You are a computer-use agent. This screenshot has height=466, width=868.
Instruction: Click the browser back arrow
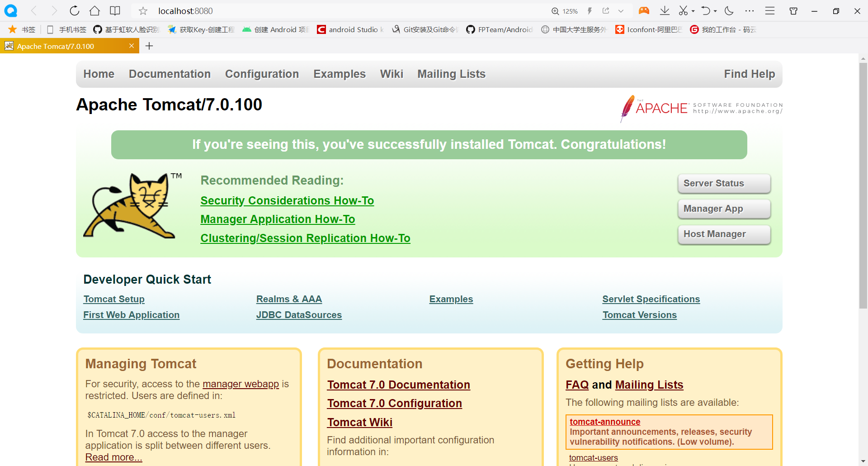(34, 11)
